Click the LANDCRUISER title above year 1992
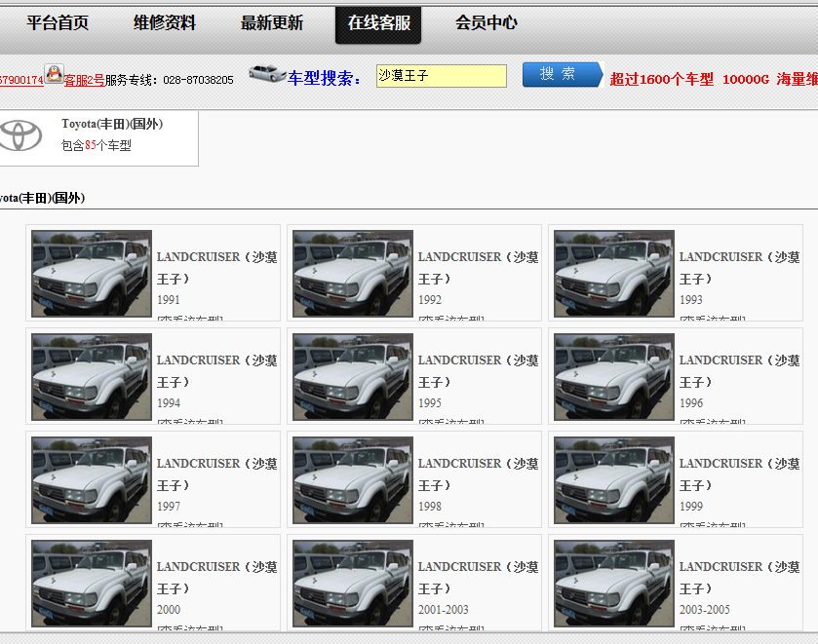This screenshot has width=818, height=644. (479, 268)
